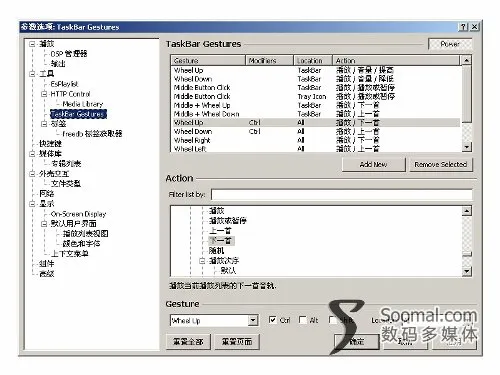
Task: Open the 快捷键 preferences page
Action: [x=50, y=144]
